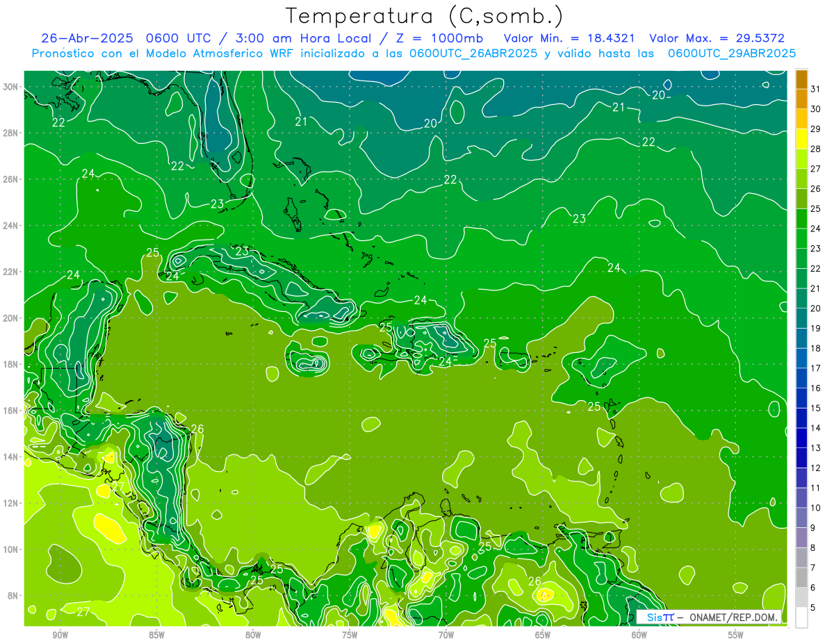Click the "11" value on the color scale

(x=816, y=488)
